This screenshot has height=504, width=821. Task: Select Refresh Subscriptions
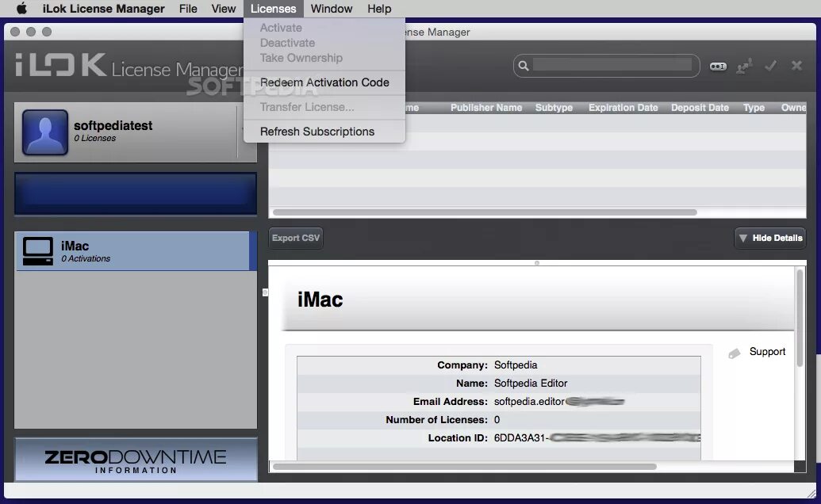point(318,132)
